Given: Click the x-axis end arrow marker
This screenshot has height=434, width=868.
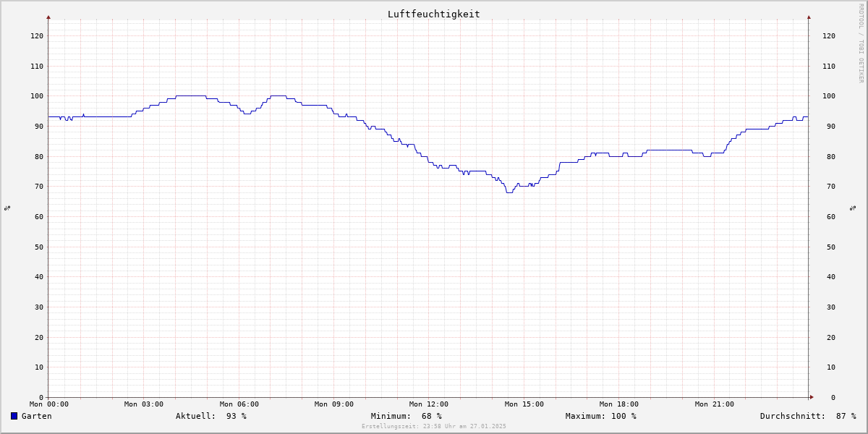Looking at the screenshot, I should click(812, 396).
